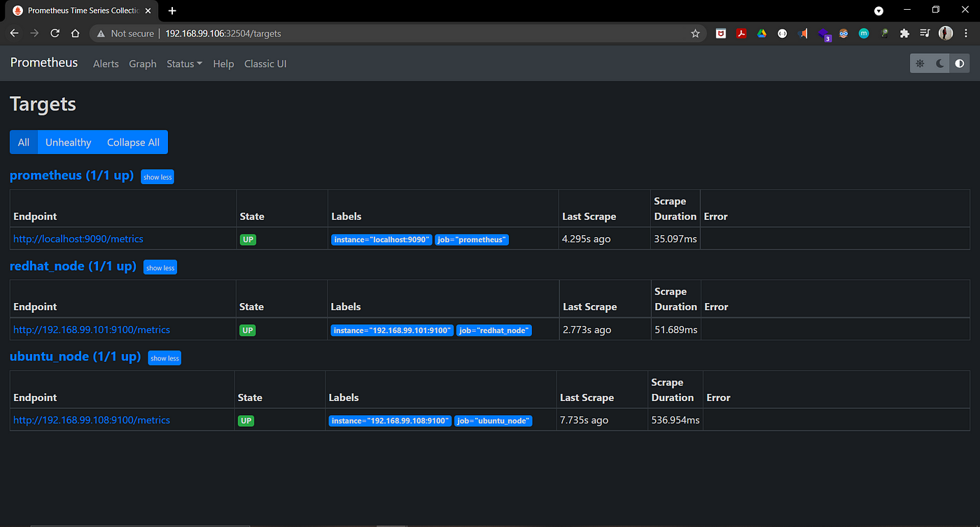This screenshot has height=527, width=980.
Task: Click the 2.773s ago last scrape
Action: pyautogui.click(x=587, y=330)
